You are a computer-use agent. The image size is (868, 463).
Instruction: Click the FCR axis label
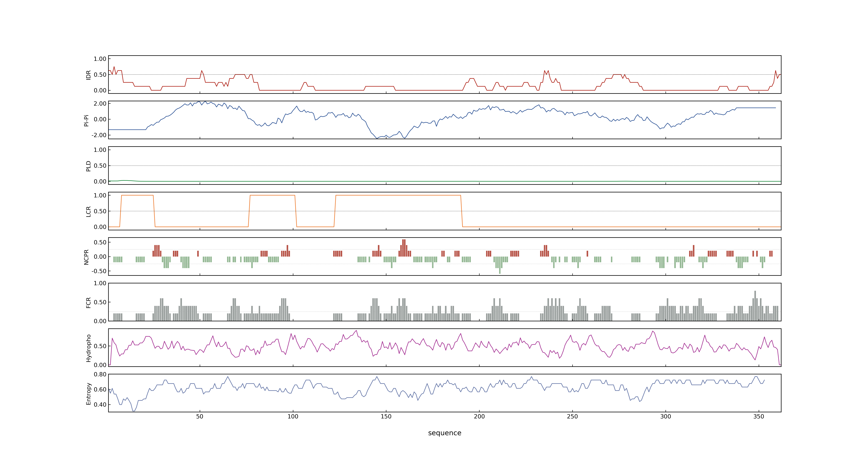88,302
